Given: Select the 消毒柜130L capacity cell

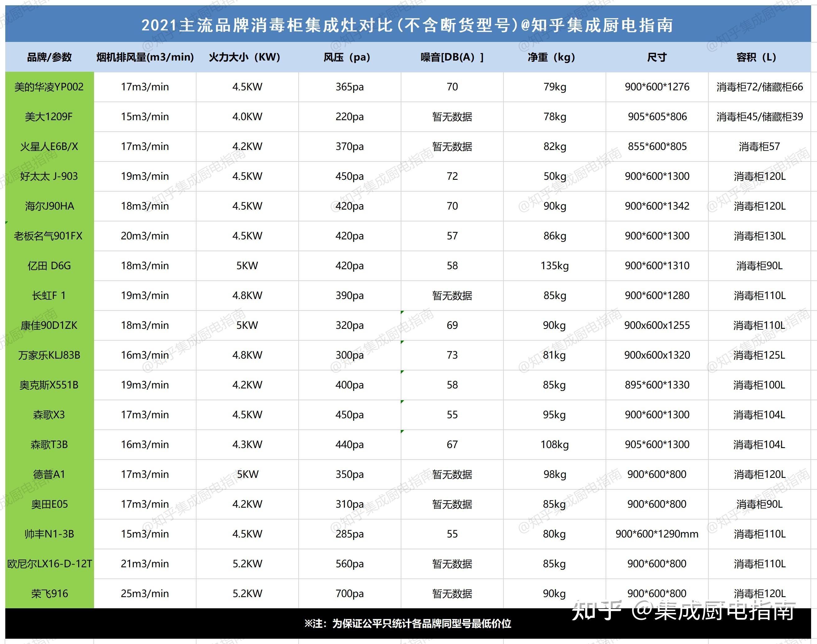Looking at the screenshot, I should click(760, 236).
